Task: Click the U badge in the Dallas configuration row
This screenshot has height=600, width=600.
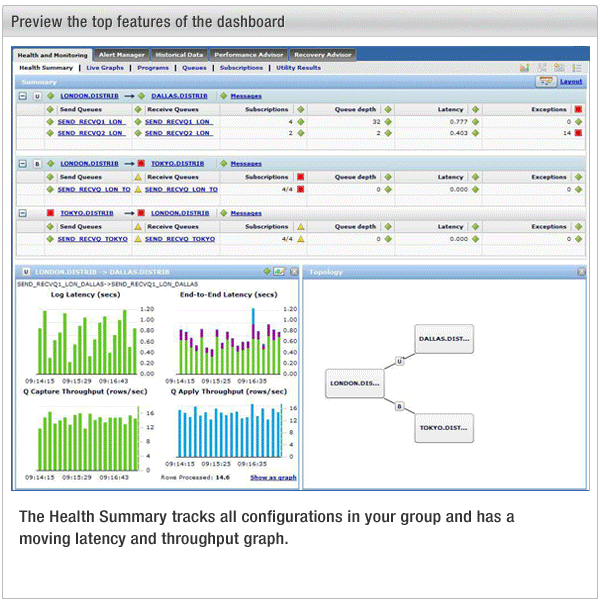Action: [x=37, y=96]
